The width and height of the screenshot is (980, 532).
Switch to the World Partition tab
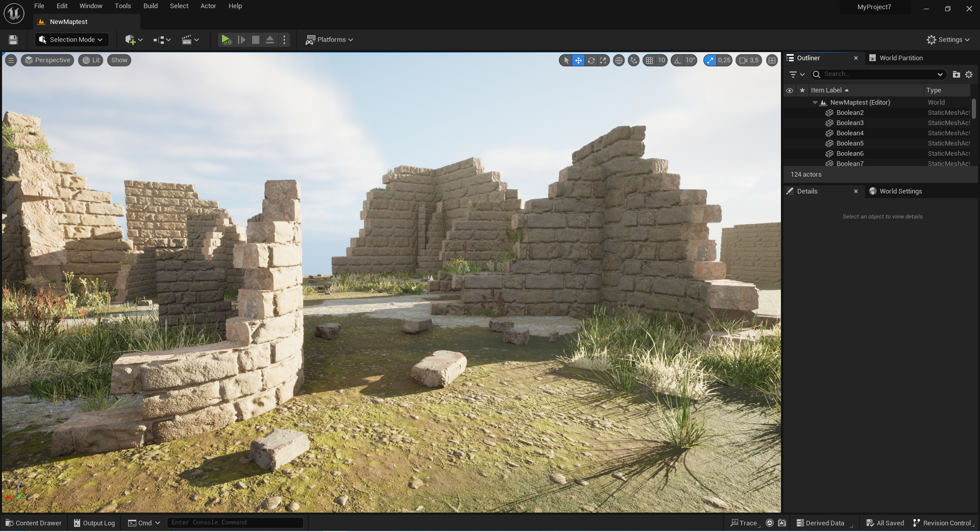coord(901,58)
